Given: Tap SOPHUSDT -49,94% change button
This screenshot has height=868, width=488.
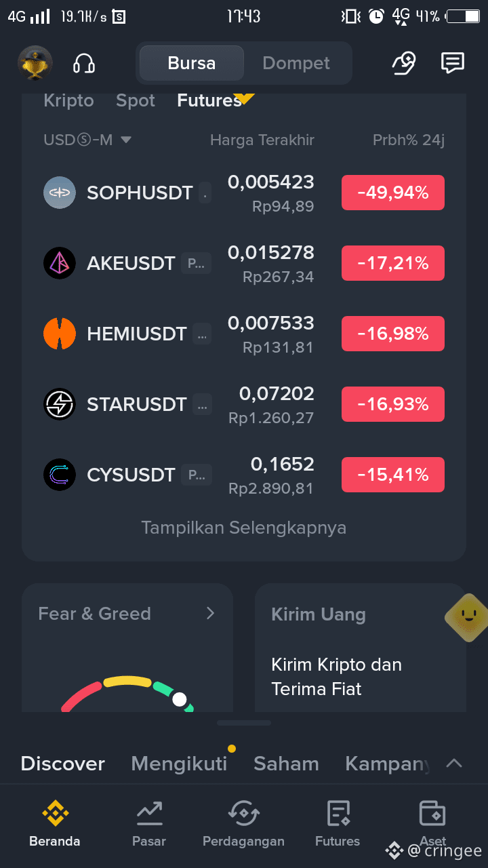Looking at the screenshot, I should [393, 193].
